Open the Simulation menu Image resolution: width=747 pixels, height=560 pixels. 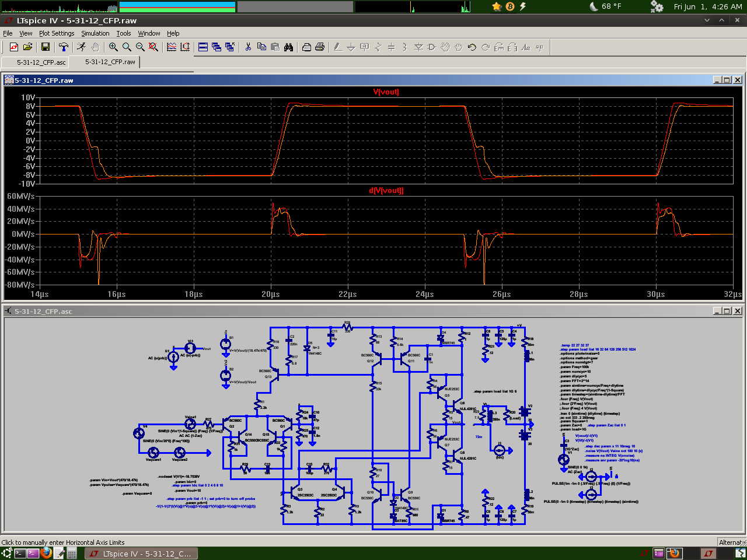click(x=95, y=33)
